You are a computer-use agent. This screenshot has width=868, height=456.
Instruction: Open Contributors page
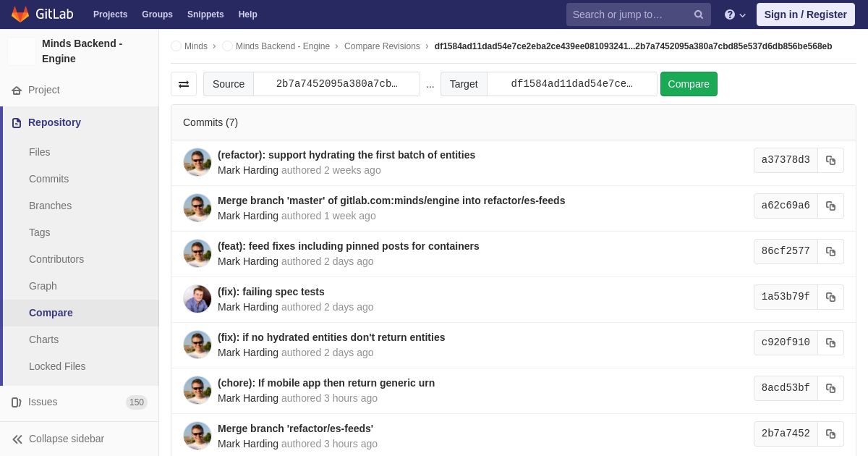tap(56, 259)
